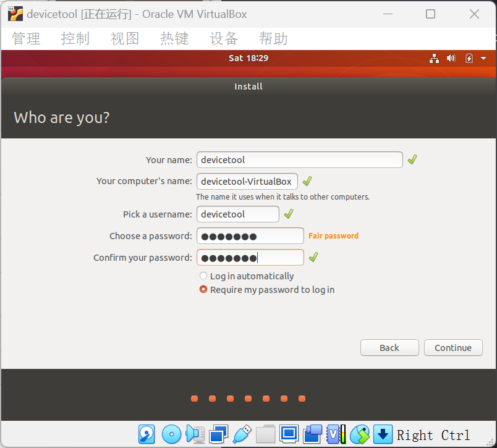Open the 帮助 menu
Viewport: 497px width, 448px height.
[x=273, y=39]
